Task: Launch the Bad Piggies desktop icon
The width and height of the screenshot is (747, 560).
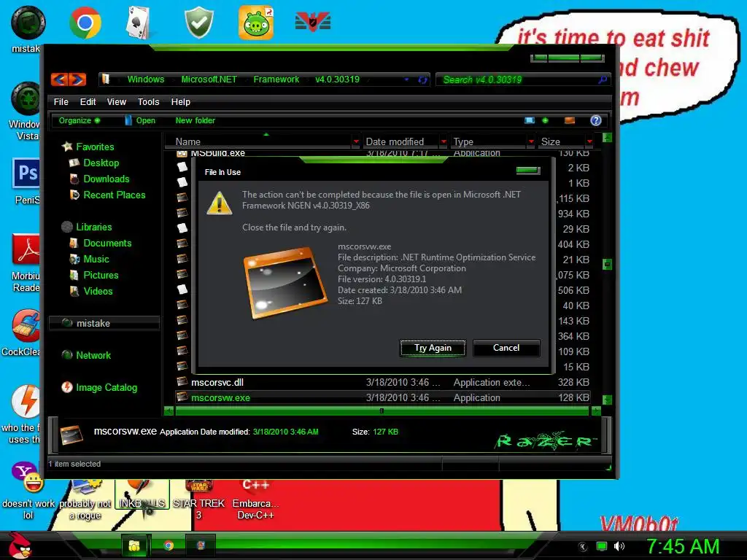Action: point(256,23)
